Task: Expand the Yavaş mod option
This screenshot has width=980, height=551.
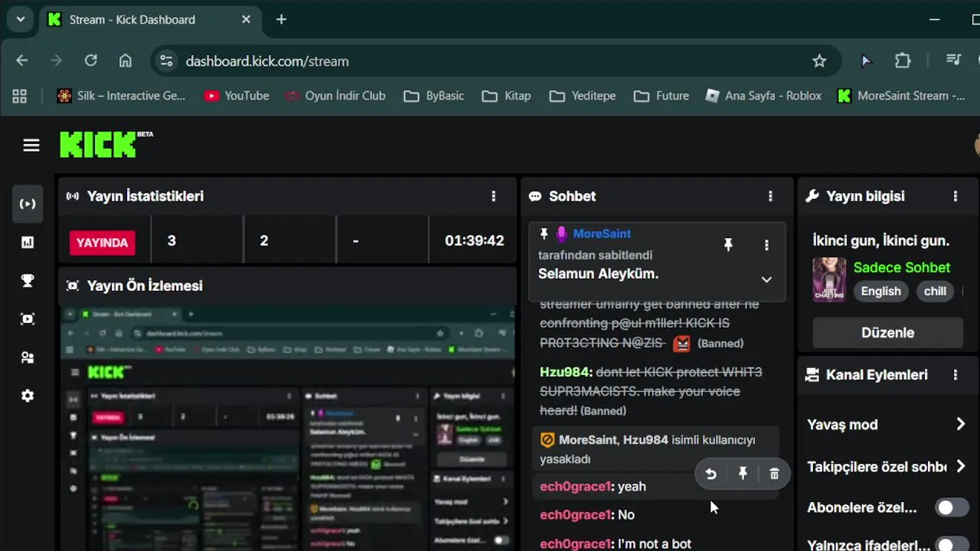Action: coord(961,424)
